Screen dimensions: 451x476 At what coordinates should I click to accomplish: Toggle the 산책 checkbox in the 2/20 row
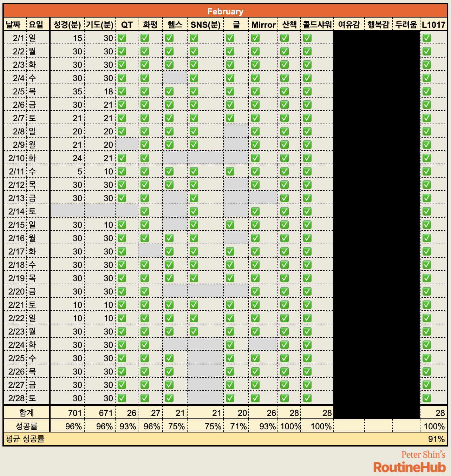[285, 291]
